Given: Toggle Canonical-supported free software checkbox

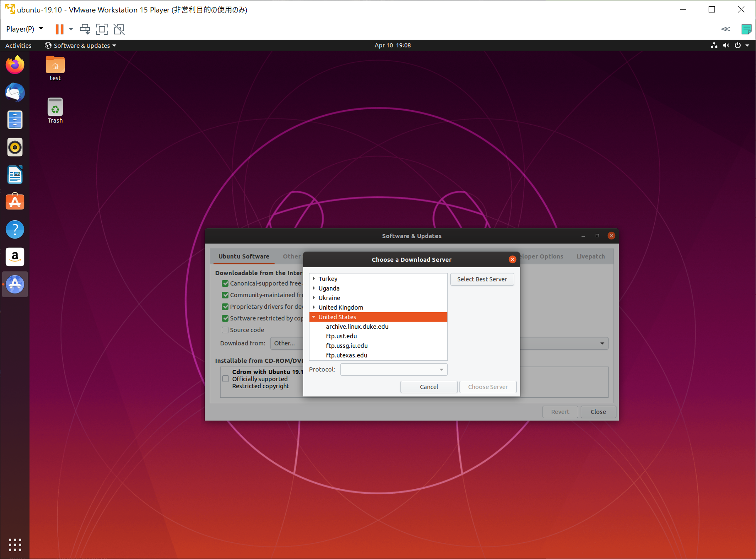Looking at the screenshot, I should 225,283.
